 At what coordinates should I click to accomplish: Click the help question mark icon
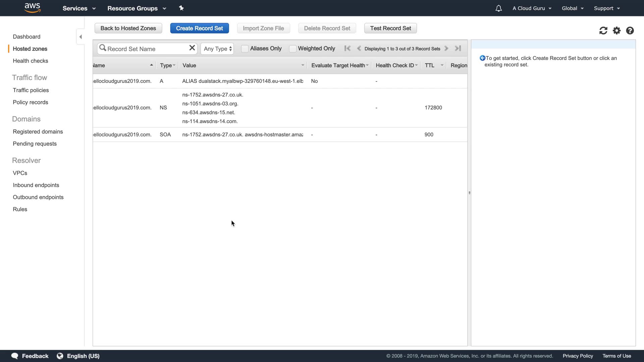point(630,31)
